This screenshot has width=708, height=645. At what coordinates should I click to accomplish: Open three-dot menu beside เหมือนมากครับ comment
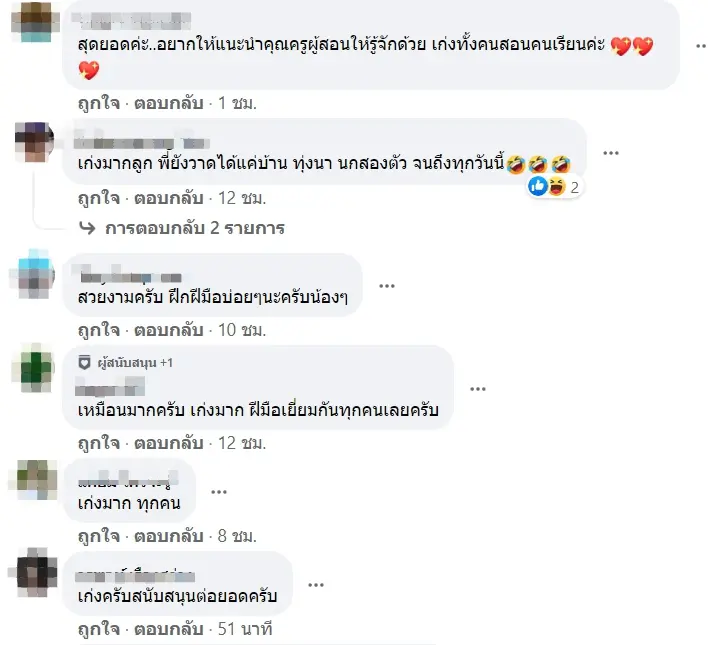(x=477, y=389)
